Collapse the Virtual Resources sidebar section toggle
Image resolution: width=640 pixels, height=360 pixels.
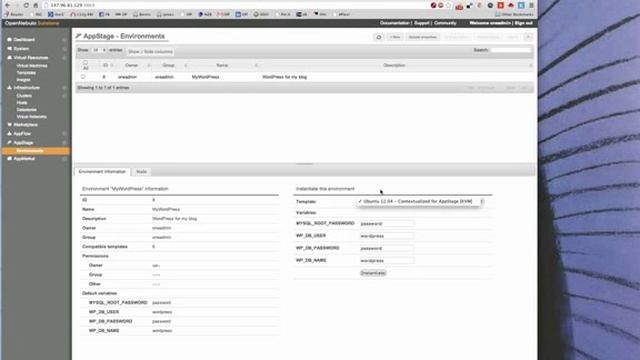click(64, 58)
